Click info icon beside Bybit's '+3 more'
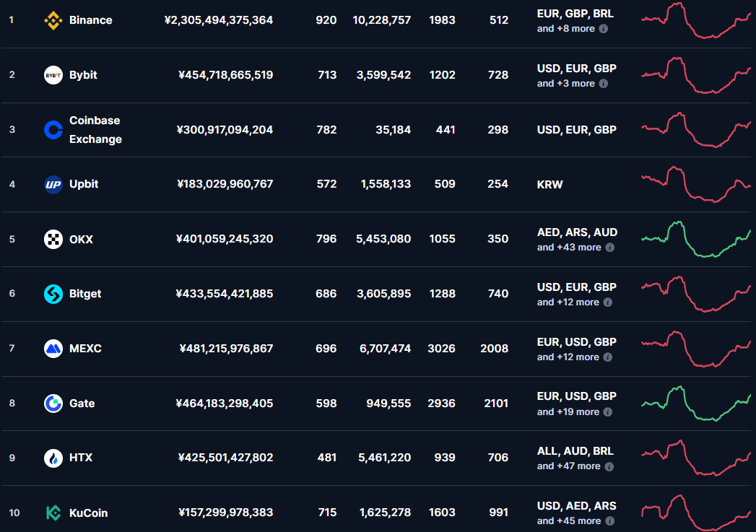This screenshot has width=756, height=532. 603,84
